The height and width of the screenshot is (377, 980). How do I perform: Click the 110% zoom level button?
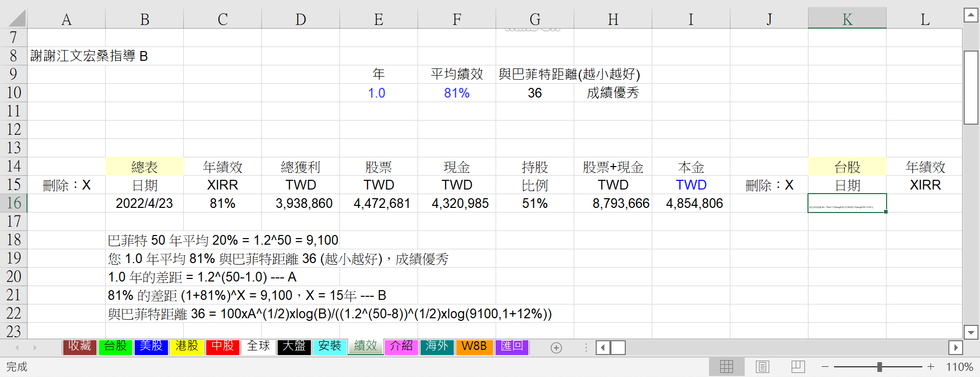coord(959,367)
